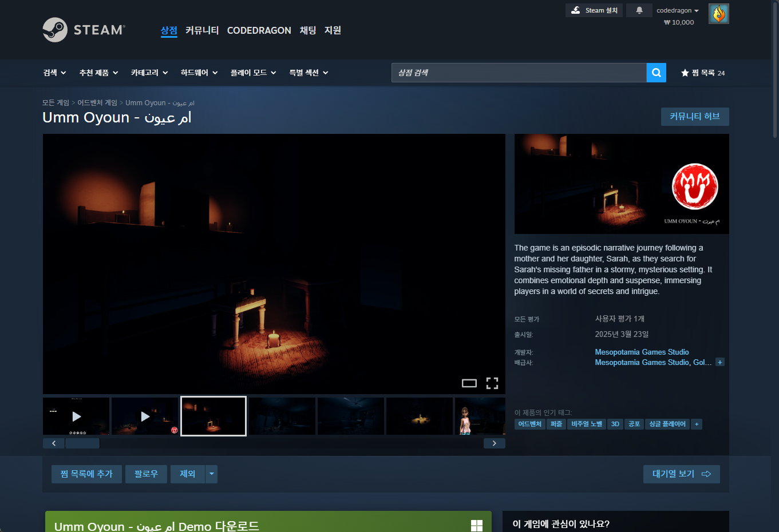Click the magnifier search button
The image size is (779, 532).
click(x=656, y=73)
